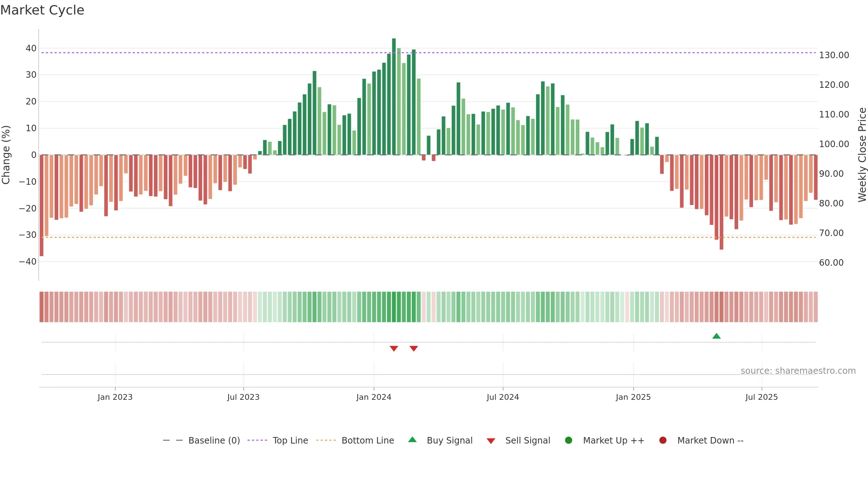Click the Market Cycle chart title
This screenshot has width=868, height=488.
tap(42, 10)
